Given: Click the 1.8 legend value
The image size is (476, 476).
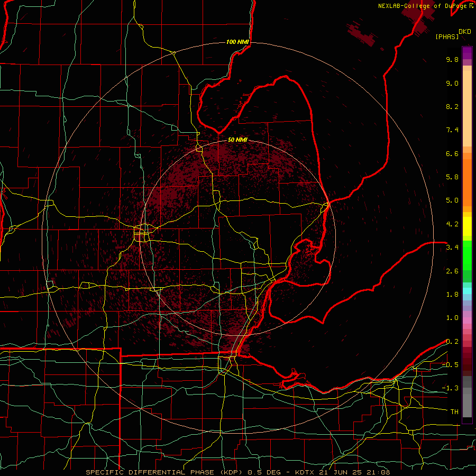Looking at the screenshot, I should point(452,295).
